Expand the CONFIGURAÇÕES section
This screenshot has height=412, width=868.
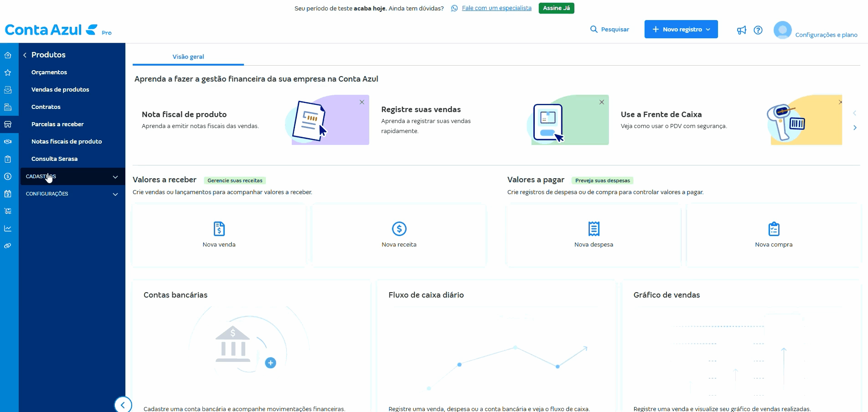72,194
